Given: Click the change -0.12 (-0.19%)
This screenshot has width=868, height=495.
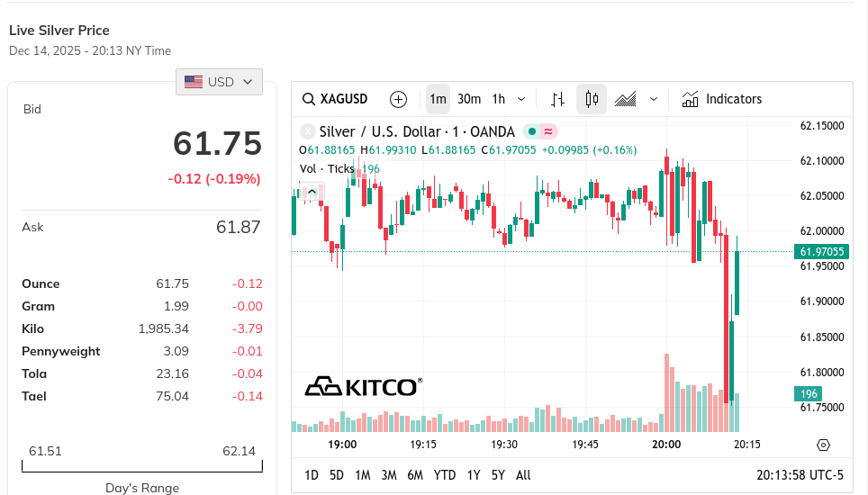Looking at the screenshot, I should 214,178.
